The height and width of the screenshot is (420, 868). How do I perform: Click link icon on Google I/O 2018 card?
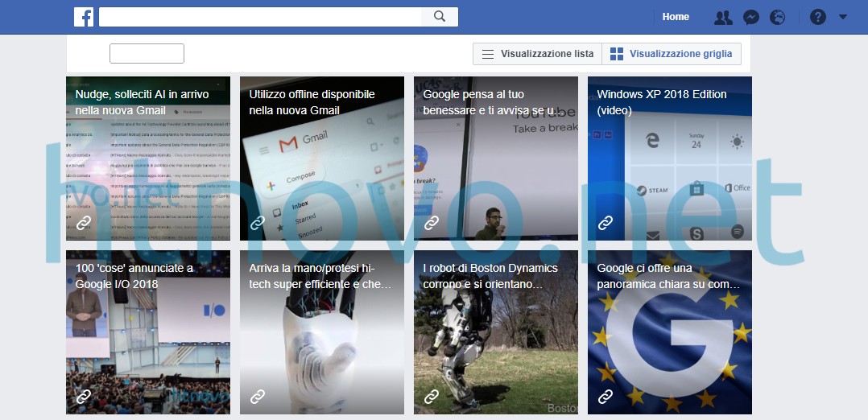tap(84, 397)
